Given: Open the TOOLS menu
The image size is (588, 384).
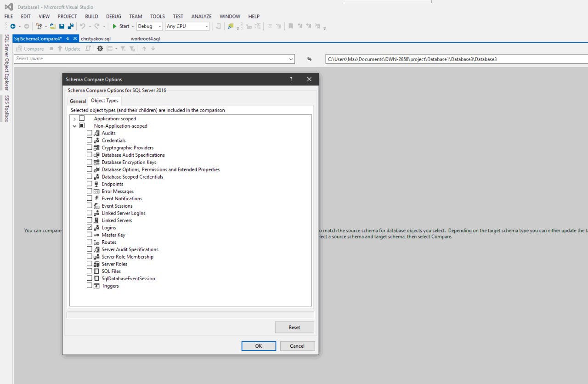Looking at the screenshot, I should pyautogui.click(x=158, y=17).
